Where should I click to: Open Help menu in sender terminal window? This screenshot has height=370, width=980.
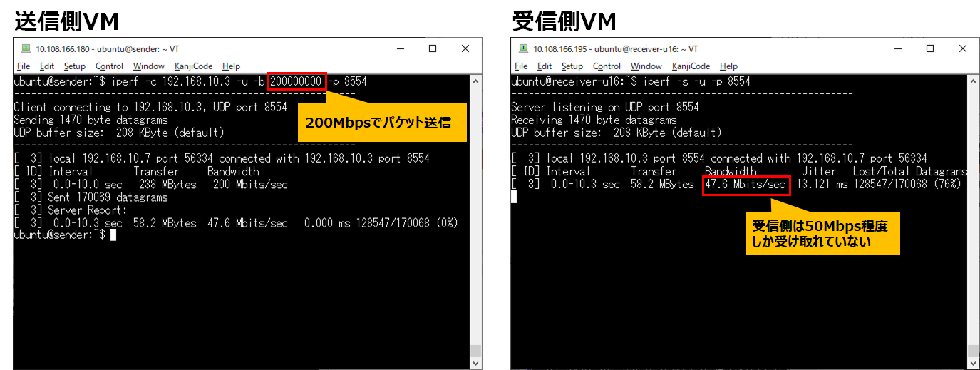click(231, 66)
